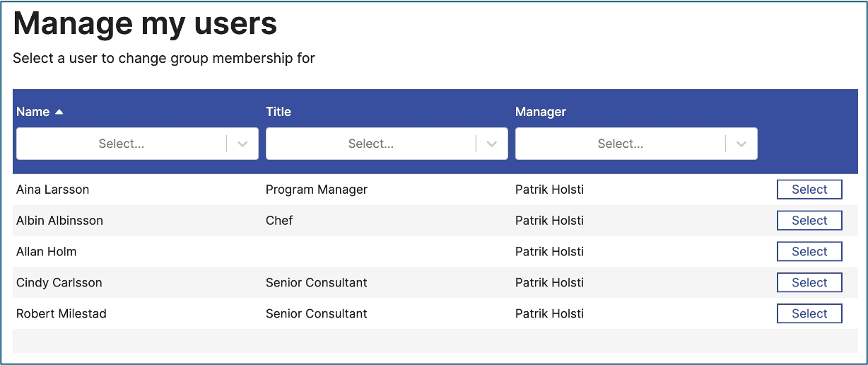Screen dimensions: 868x365
Task: Click the Robert Milestad name cell
Action: (x=61, y=314)
